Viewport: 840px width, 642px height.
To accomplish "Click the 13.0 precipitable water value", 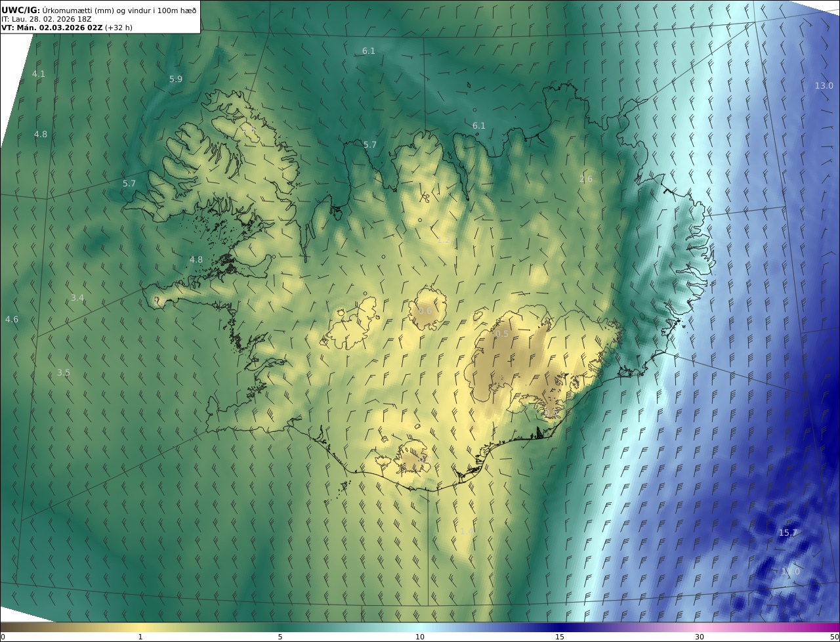I will (824, 86).
